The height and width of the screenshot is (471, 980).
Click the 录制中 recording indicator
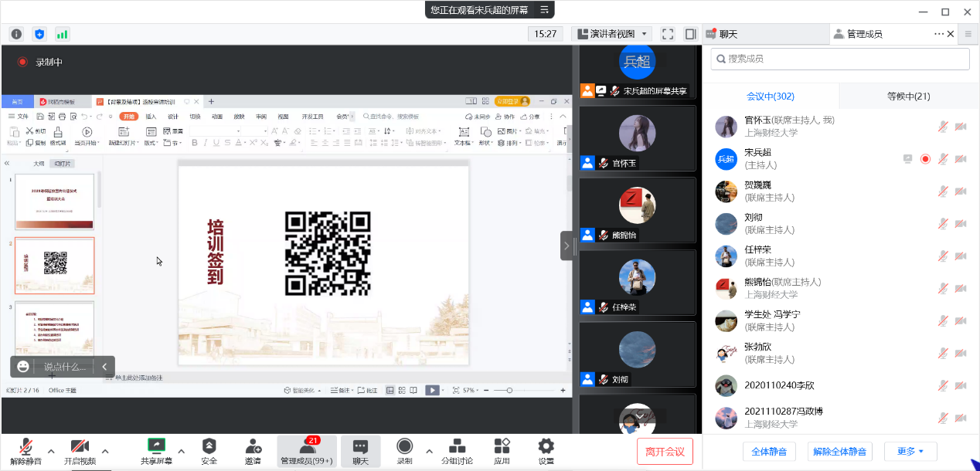point(40,62)
